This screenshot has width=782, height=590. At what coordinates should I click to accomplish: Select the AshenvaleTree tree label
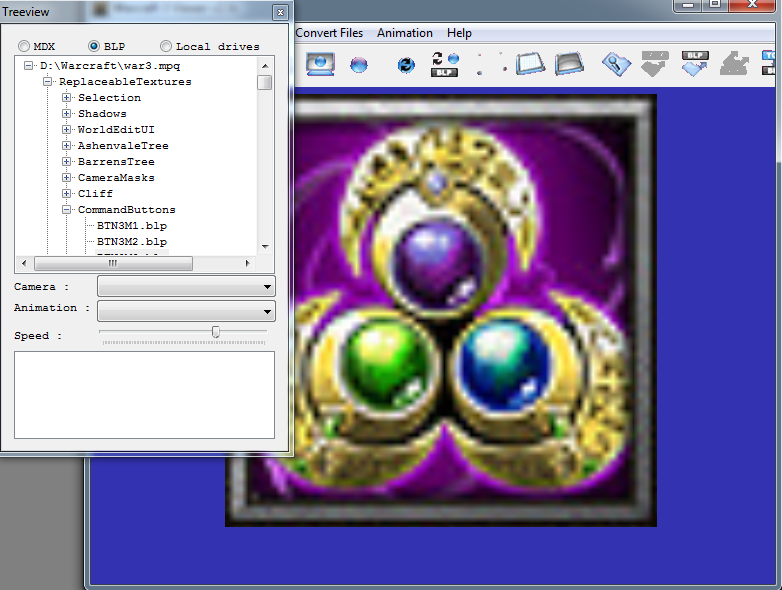point(123,146)
